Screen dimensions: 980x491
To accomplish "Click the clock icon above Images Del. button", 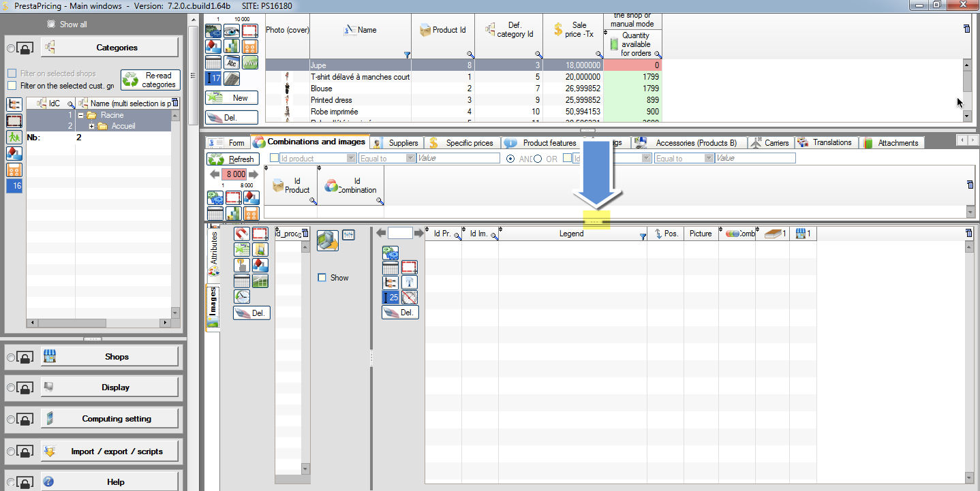I will (241, 296).
